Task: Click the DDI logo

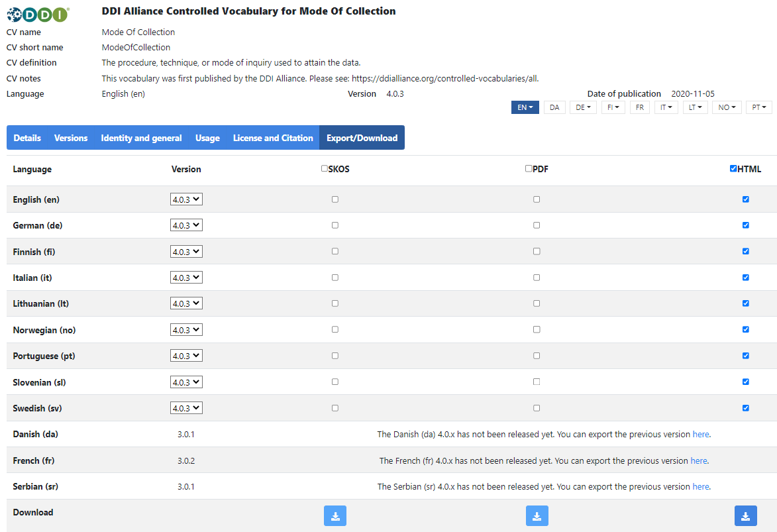Action: (x=38, y=15)
